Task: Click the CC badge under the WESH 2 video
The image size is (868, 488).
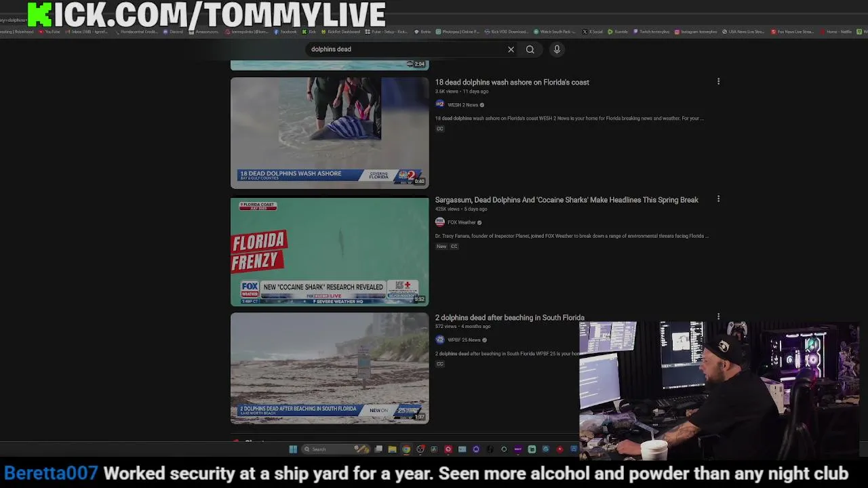Action: 439,129
